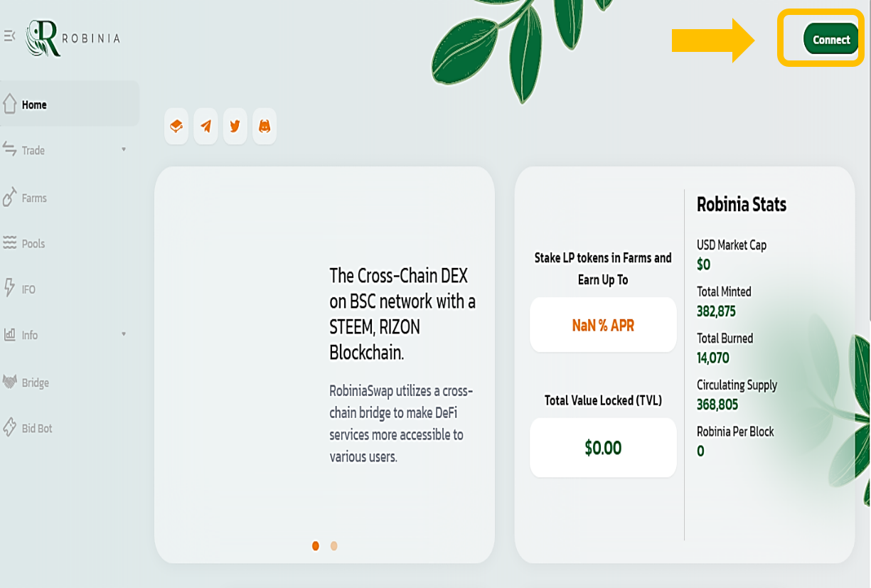Select the first orange carousel dot
This screenshot has width=871, height=588.
[316, 546]
